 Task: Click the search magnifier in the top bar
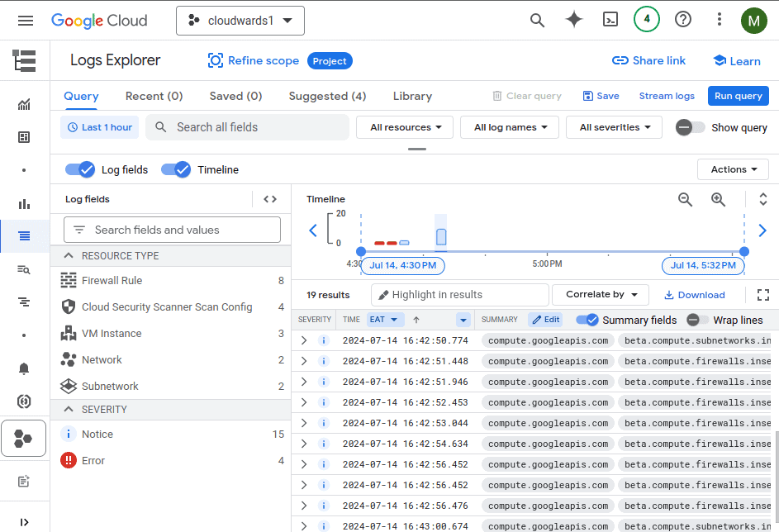pyautogui.click(x=537, y=21)
